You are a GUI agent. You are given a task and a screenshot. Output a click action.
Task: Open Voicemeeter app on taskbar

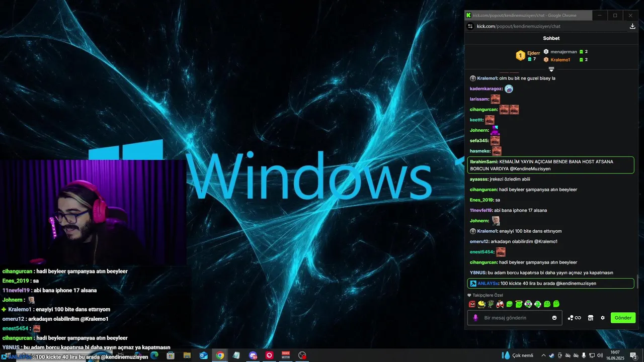pos(286,355)
